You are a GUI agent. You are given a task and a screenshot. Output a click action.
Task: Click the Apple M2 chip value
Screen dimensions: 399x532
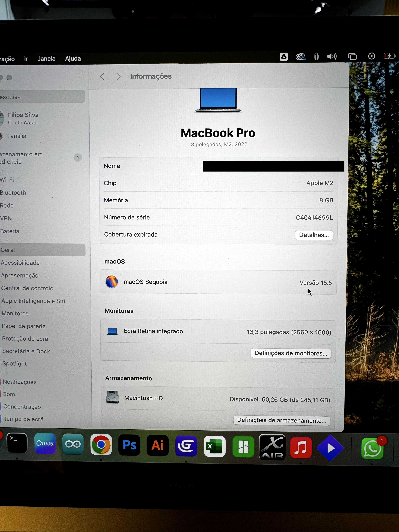coord(320,183)
